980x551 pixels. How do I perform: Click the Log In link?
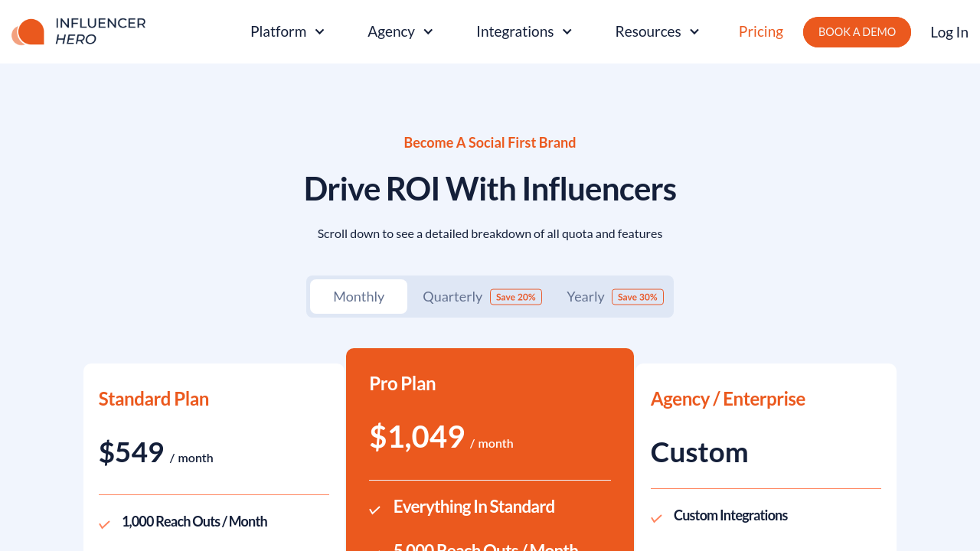pyautogui.click(x=949, y=31)
